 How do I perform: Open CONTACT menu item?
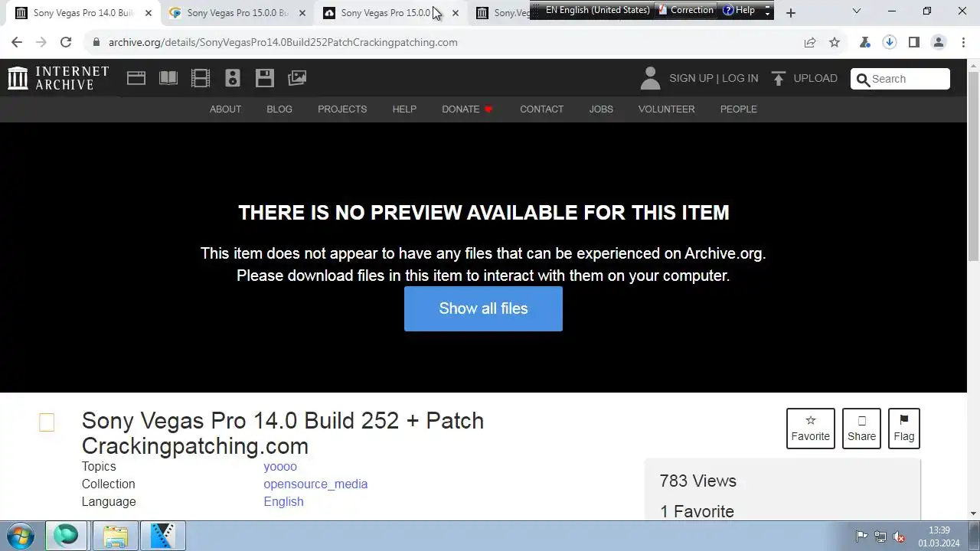(x=541, y=109)
